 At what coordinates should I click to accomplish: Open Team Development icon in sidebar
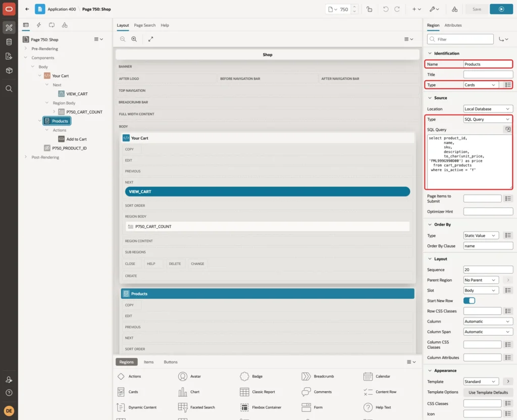point(9,57)
